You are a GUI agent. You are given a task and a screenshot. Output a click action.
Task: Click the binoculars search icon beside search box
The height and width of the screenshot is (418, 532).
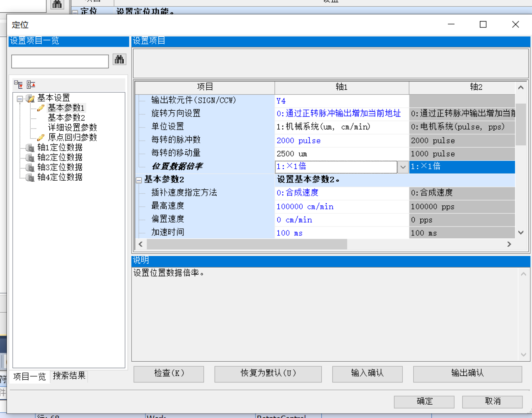pos(119,60)
